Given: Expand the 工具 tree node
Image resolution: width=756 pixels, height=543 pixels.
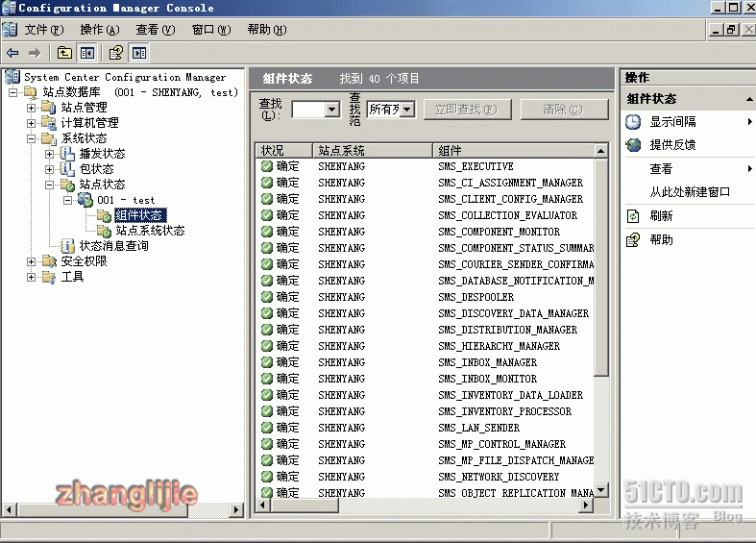Looking at the screenshot, I should (32, 278).
